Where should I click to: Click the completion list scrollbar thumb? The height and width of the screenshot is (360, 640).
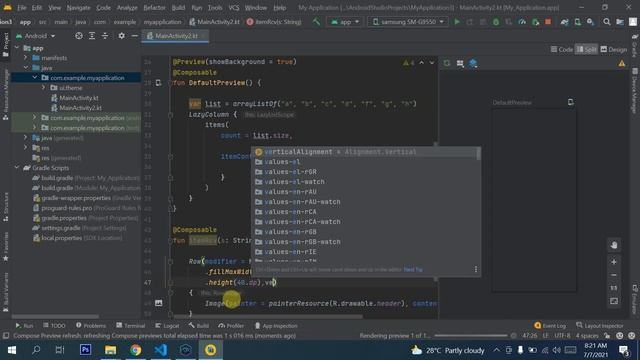click(478, 153)
